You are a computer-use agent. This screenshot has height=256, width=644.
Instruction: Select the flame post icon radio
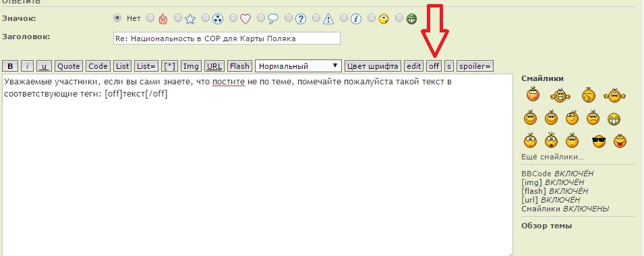pos(150,18)
